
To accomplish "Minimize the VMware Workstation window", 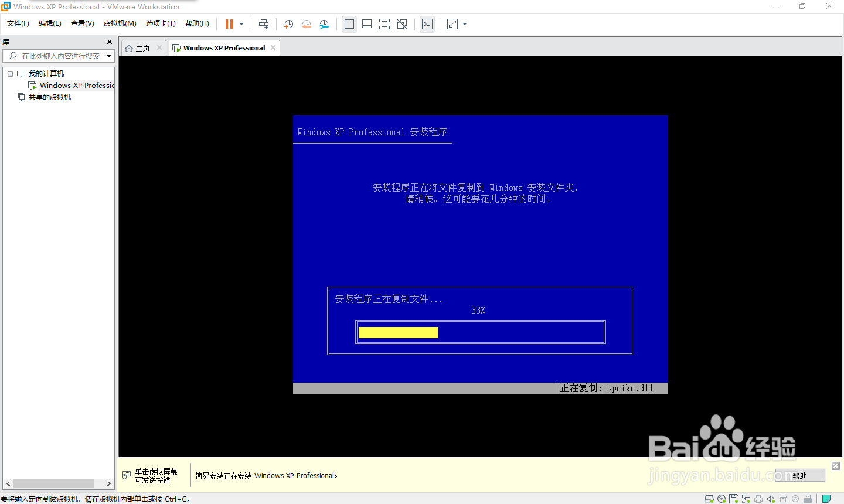I will [776, 6].
